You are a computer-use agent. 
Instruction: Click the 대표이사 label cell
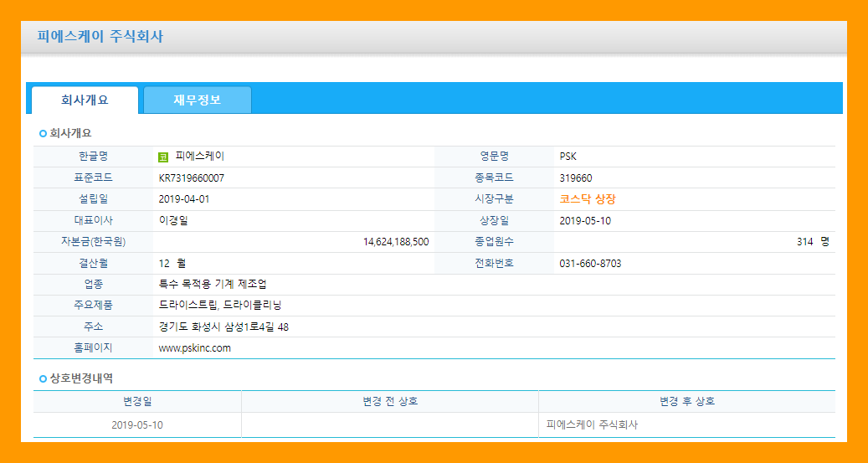point(93,220)
